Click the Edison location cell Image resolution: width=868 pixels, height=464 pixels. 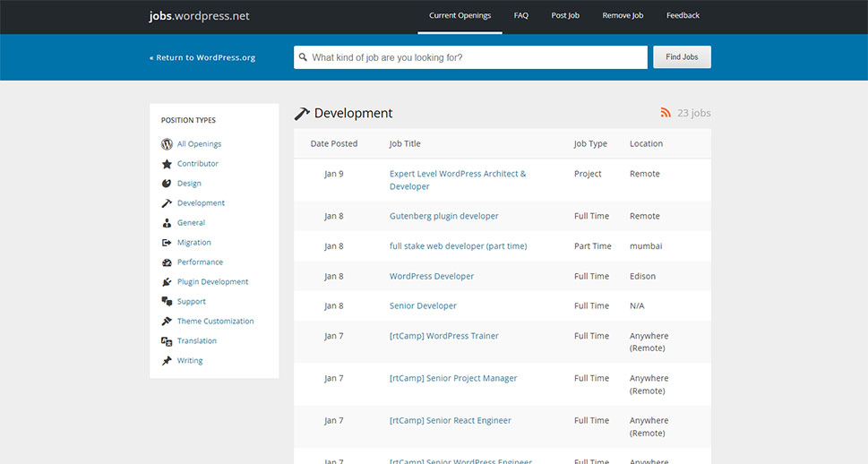(x=642, y=276)
